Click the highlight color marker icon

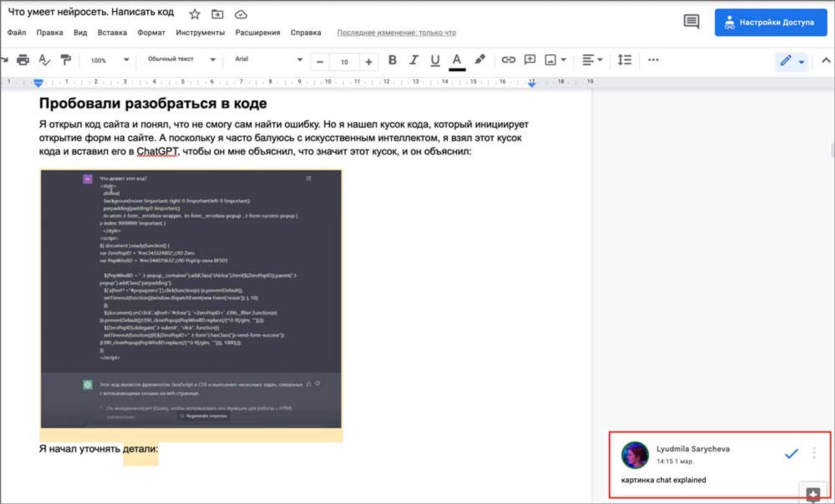point(479,60)
